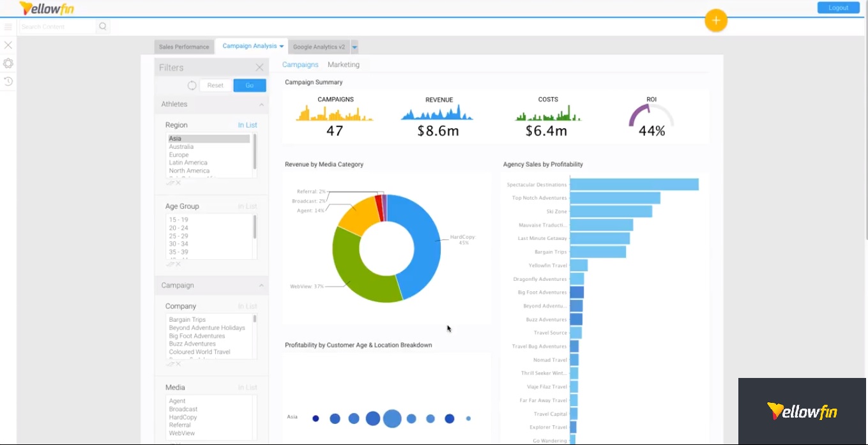Viewport: 868px width, 445px height.
Task: Click the Logout button
Action: tap(838, 8)
